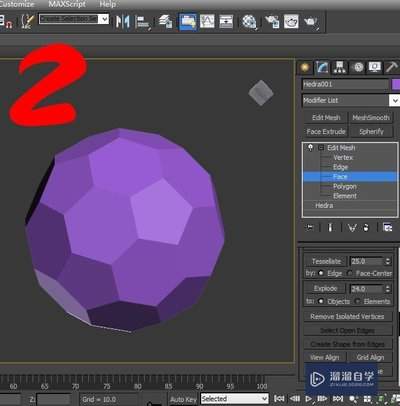Open the Motion panel wheel icon
400x406 pixels.
358,68
